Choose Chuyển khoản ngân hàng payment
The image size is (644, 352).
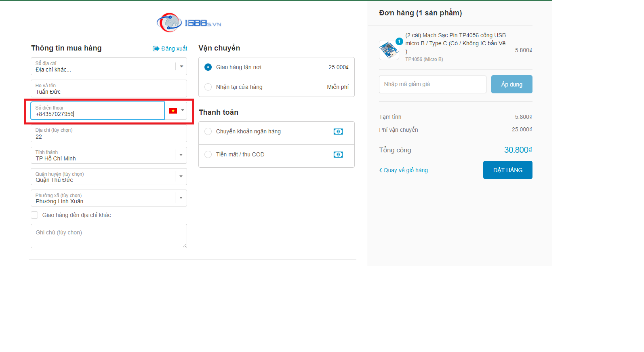[x=208, y=131]
